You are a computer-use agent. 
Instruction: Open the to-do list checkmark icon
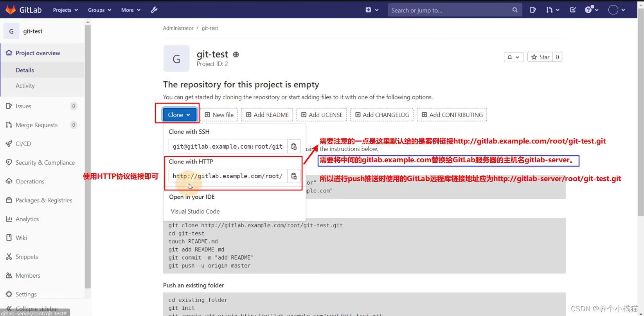(573, 10)
